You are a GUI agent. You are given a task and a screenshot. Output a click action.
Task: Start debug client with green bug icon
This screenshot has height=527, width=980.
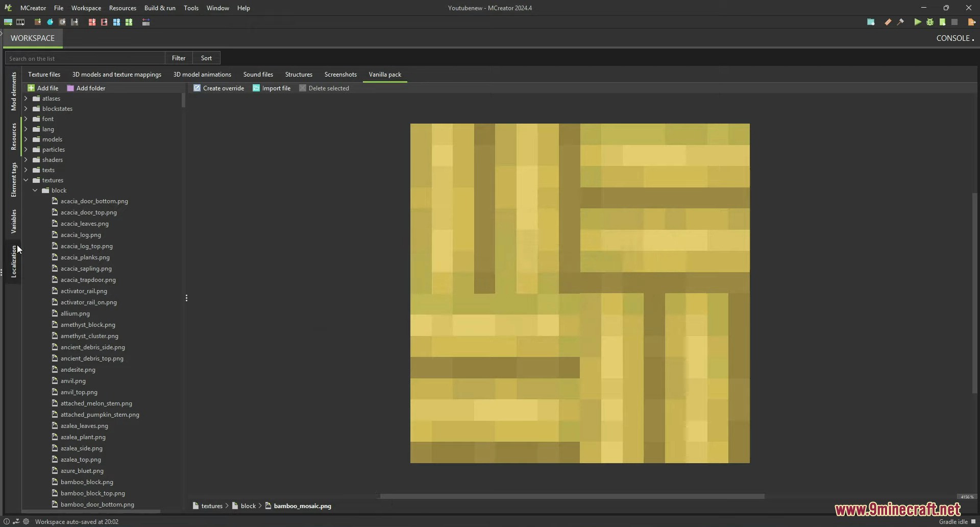930,22
